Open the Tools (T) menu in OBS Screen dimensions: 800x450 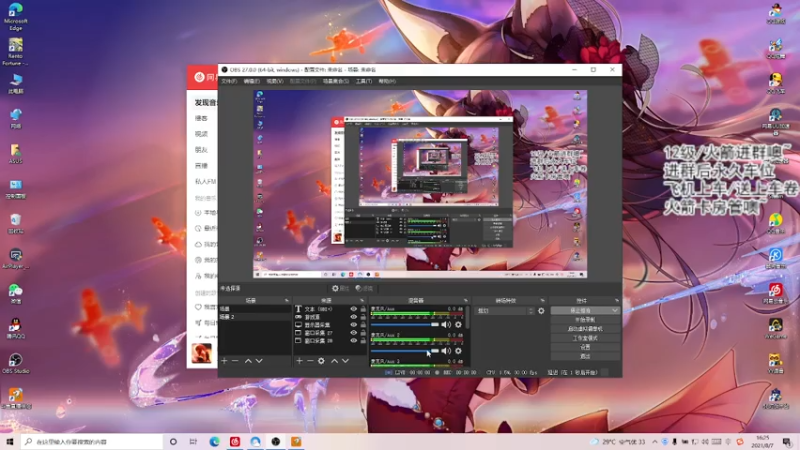tap(363, 81)
